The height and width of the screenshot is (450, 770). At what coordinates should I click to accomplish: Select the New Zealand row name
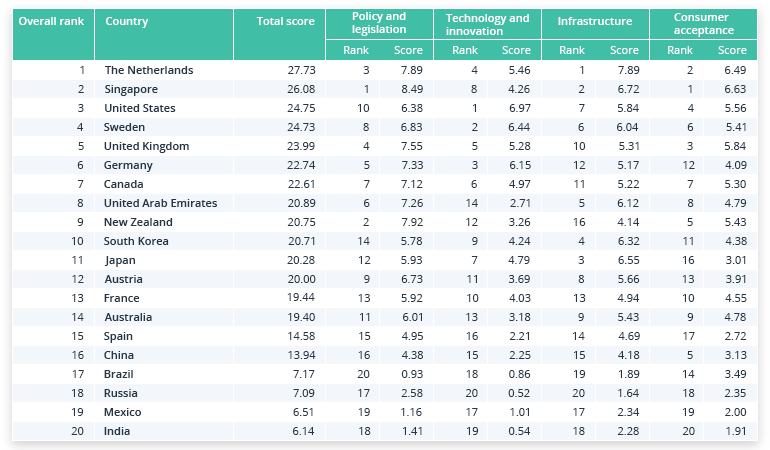[x=138, y=222]
